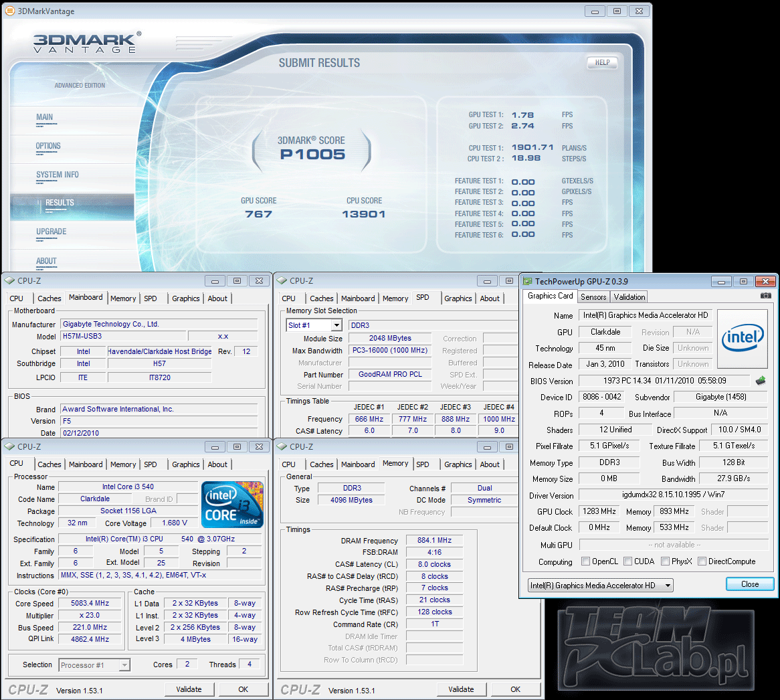Open UPGRADE in the 3DMark sidebar
The image size is (780, 700).
click(52, 232)
